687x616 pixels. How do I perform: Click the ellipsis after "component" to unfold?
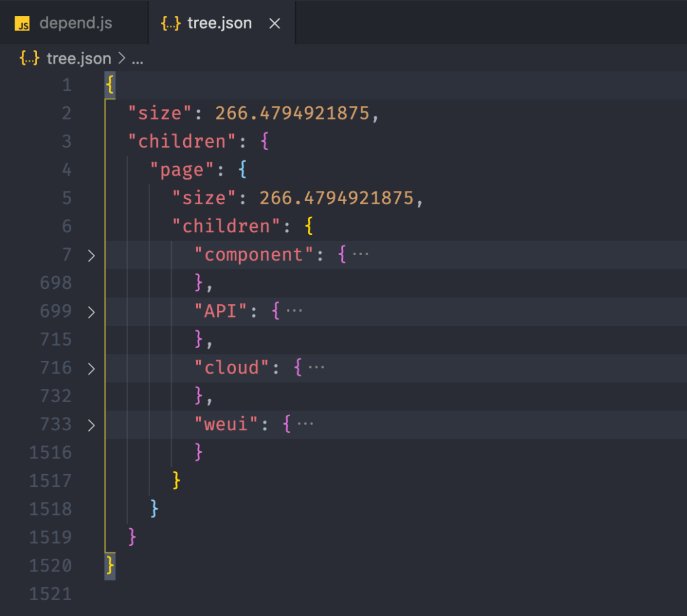click(x=361, y=255)
